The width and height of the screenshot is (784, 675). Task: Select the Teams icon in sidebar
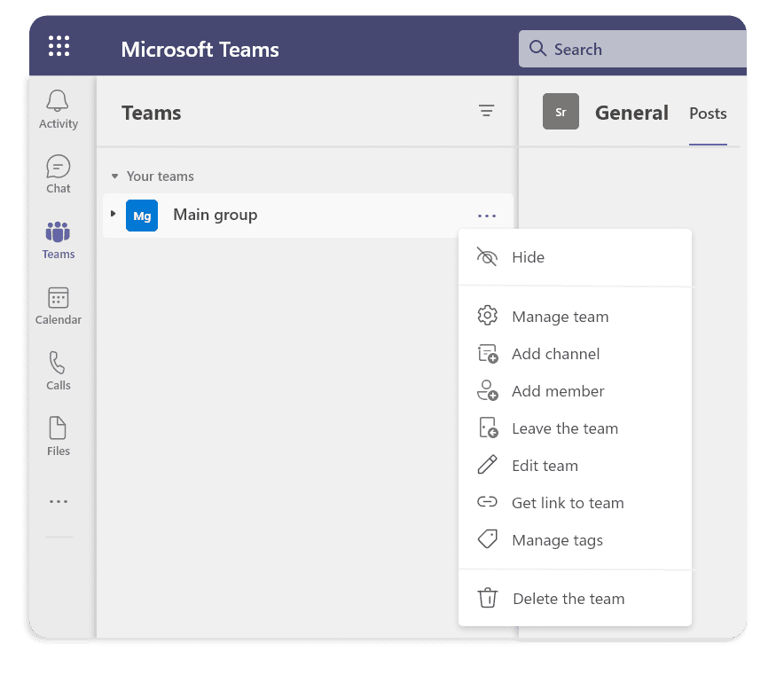pos(59,232)
